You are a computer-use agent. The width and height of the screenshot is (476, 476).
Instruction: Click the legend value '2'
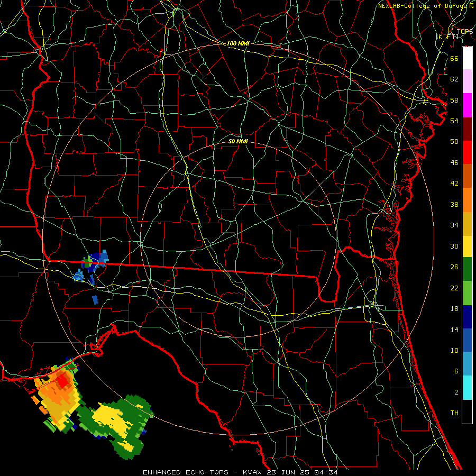[x=456, y=392]
